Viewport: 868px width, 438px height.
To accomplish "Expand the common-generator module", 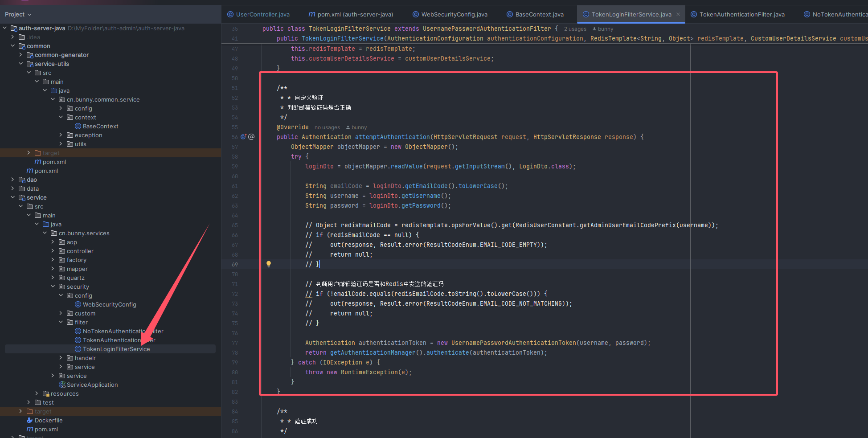I will (21, 55).
